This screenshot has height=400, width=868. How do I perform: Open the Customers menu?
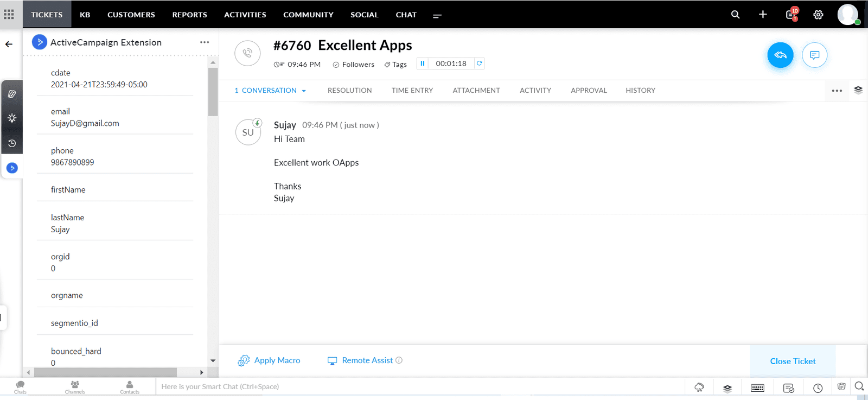click(131, 15)
